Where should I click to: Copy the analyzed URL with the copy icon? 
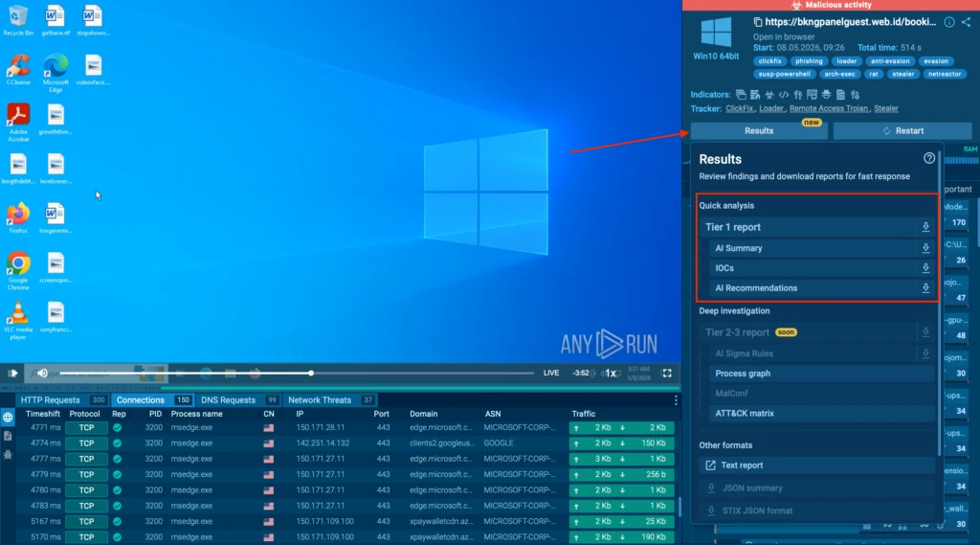point(758,22)
